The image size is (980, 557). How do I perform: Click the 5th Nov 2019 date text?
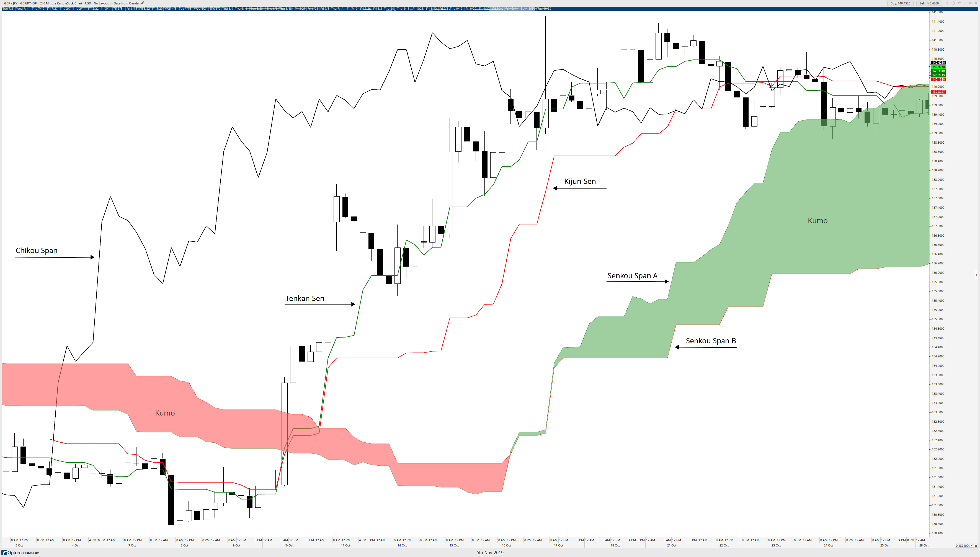(490, 552)
